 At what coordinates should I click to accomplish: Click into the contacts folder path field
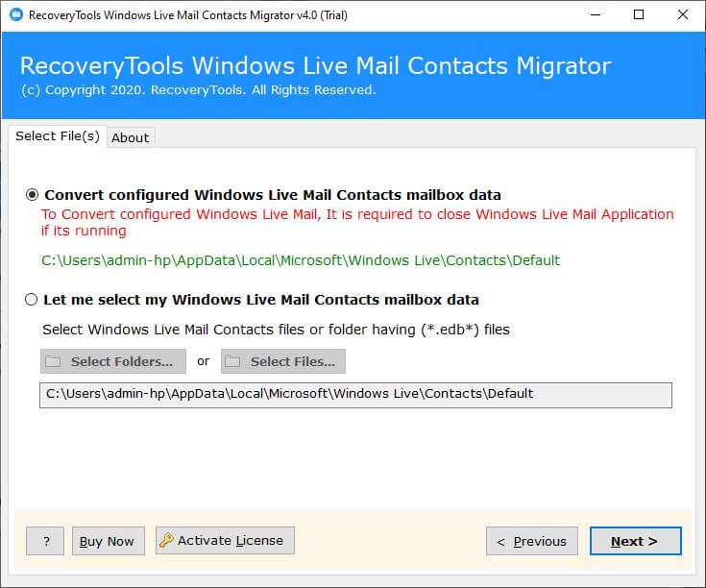[355, 395]
